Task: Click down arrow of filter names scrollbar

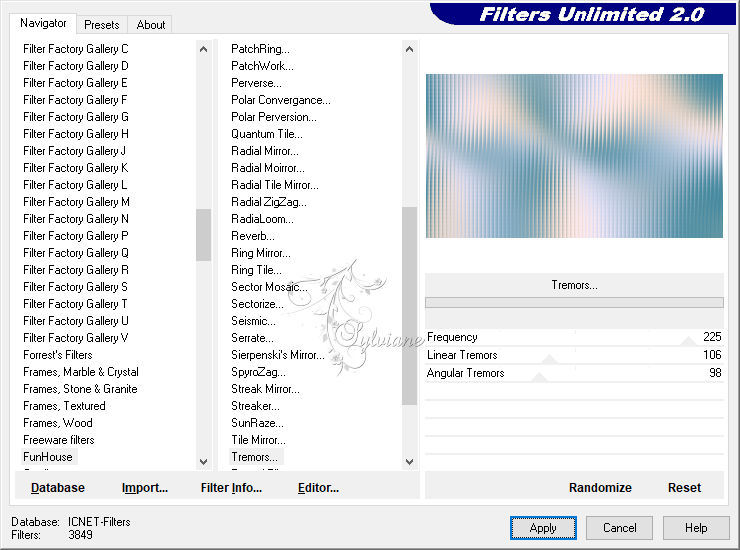Action: coord(409,462)
